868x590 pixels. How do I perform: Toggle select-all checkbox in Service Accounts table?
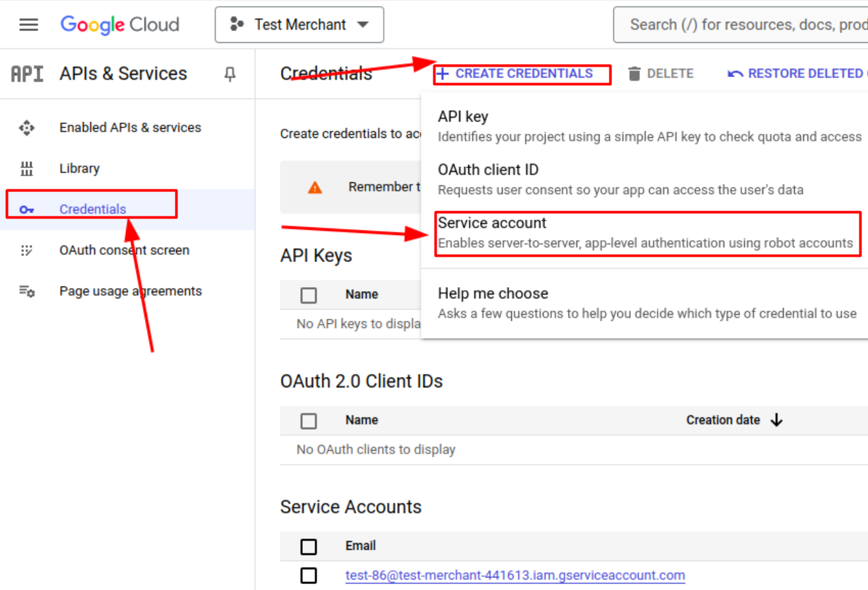pos(309,546)
